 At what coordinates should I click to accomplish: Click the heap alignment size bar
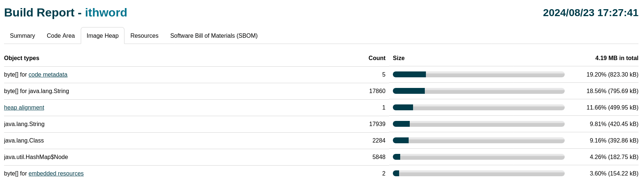pos(478,107)
